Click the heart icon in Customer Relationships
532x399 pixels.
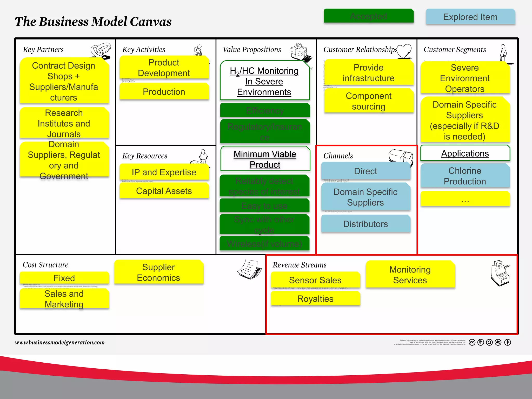[404, 51]
